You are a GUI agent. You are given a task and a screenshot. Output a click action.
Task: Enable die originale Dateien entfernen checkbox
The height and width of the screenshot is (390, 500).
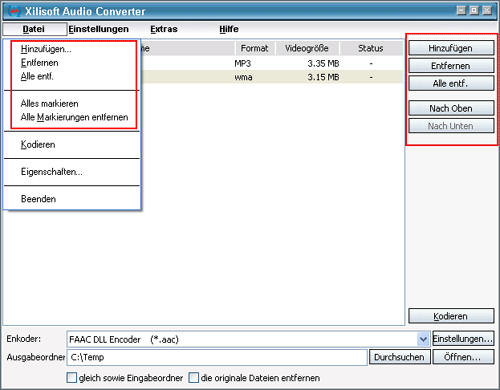point(194,378)
